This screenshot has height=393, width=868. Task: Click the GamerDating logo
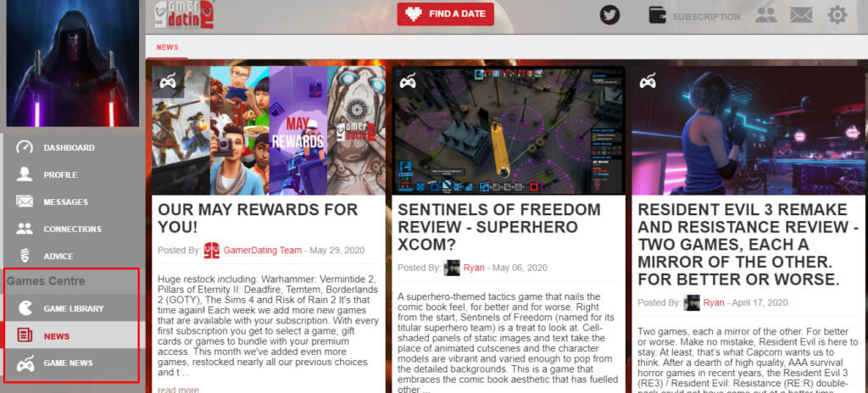[x=184, y=14]
